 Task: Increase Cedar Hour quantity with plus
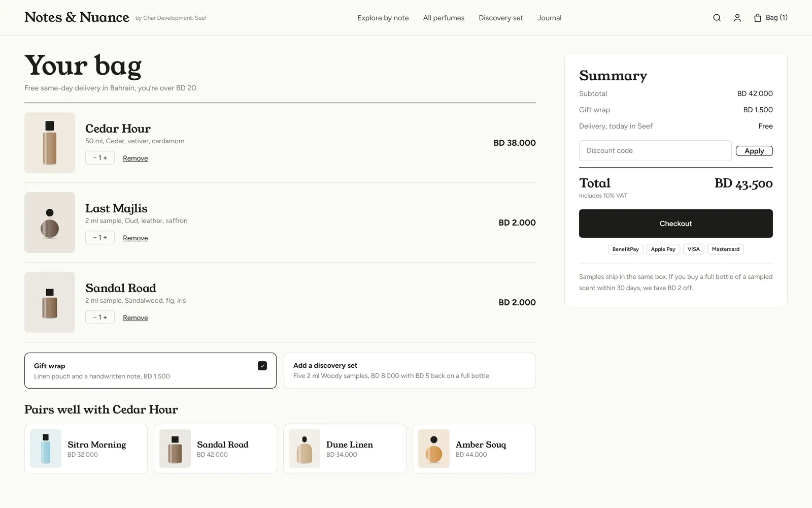(106, 158)
